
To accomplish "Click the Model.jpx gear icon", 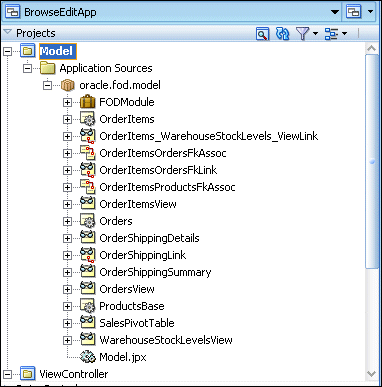I will click(88, 357).
